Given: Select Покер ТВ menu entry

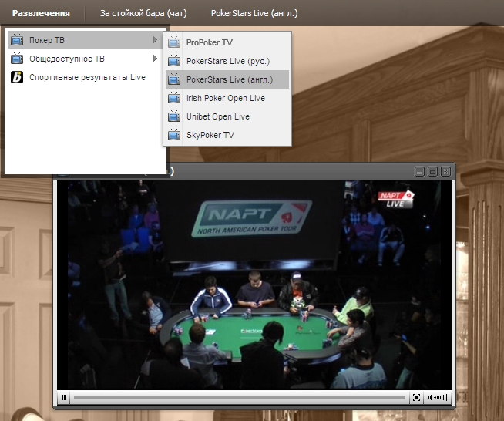Looking at the screenshot, I should click(x=85, y=40).
